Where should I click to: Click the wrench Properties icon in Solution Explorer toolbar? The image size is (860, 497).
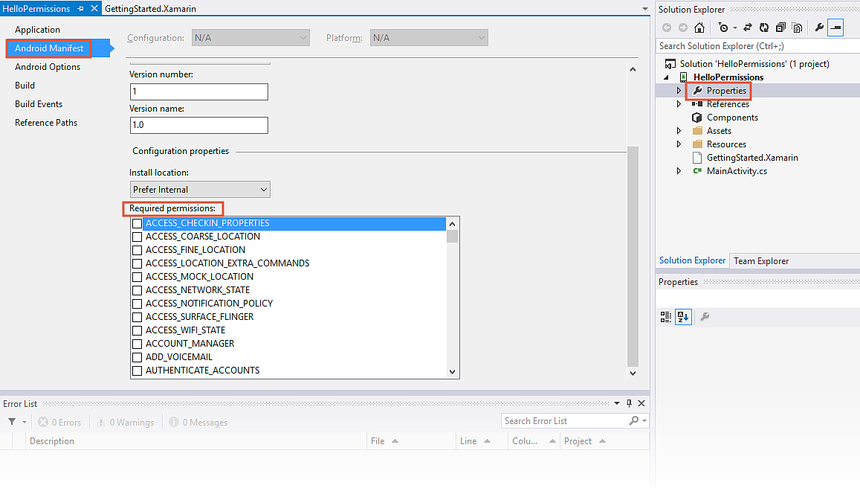[818, 27]
